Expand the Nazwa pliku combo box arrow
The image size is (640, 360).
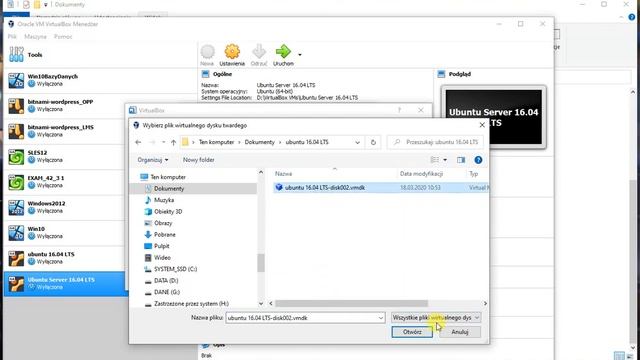click(380, 318)
